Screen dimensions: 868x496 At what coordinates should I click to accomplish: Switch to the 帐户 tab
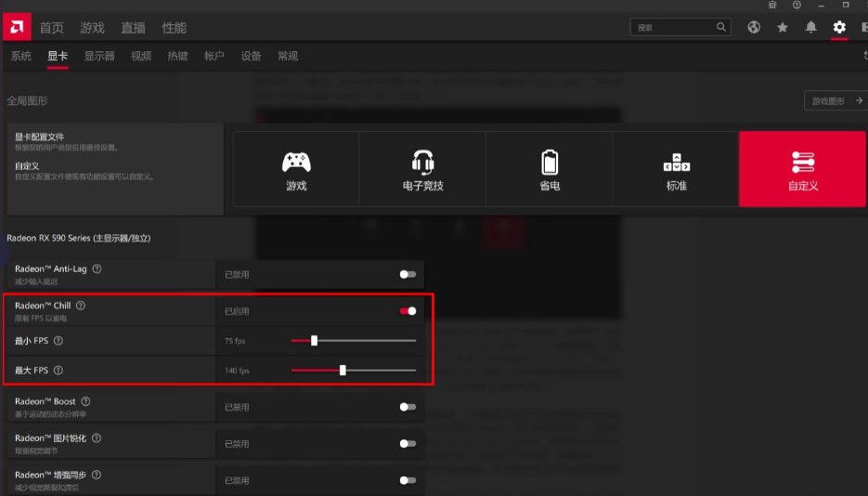point(214,56)
